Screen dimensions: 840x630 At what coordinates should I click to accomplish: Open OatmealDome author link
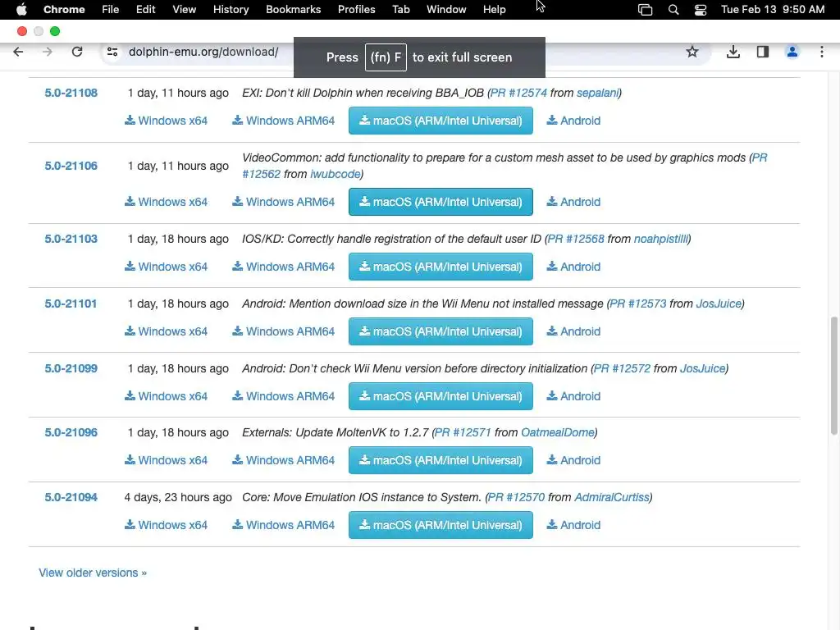[558, 432]
